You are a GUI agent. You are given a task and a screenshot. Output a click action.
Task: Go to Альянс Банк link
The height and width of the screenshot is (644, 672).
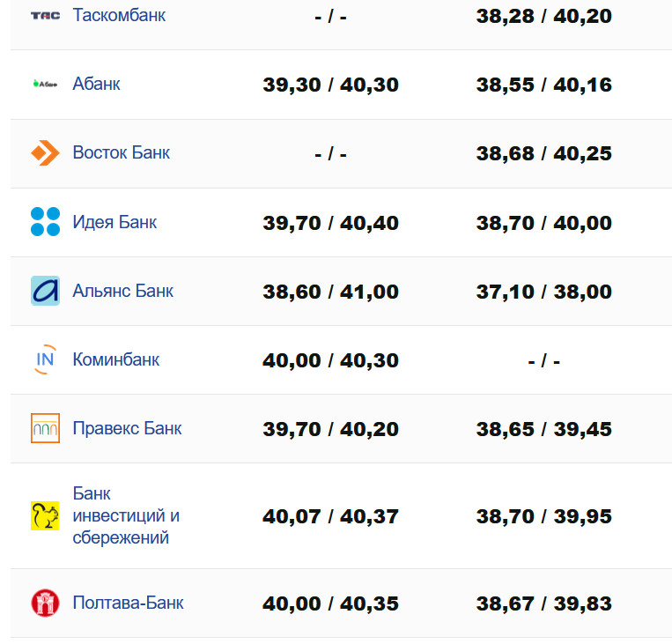(122, 291)
